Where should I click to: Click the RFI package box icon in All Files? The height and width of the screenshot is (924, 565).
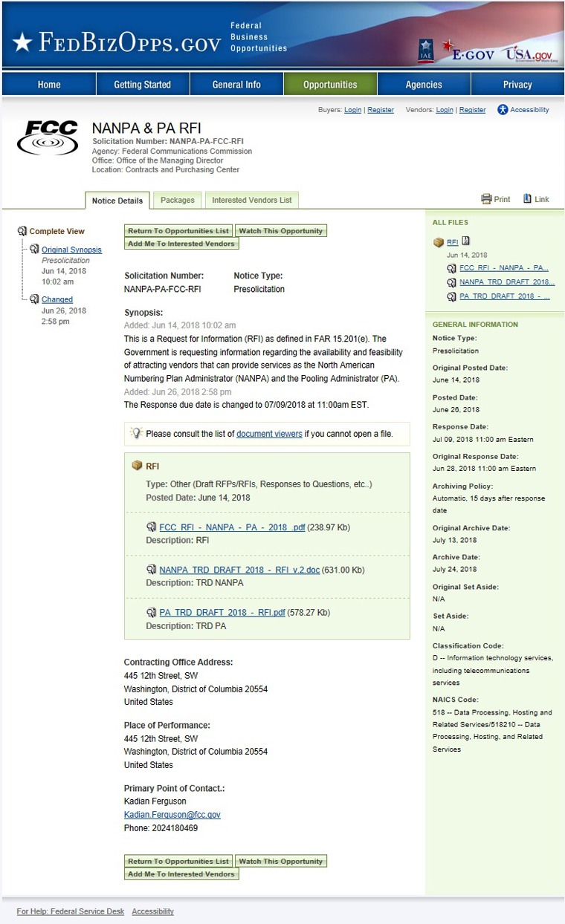click(439, 242)
